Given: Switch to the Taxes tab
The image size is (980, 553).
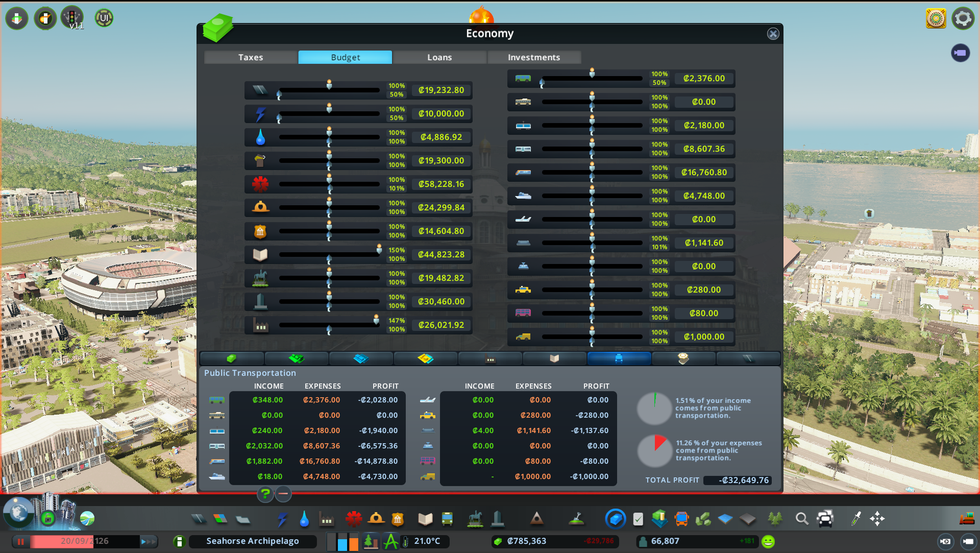Looking at the screenshot, I should 251,57.
